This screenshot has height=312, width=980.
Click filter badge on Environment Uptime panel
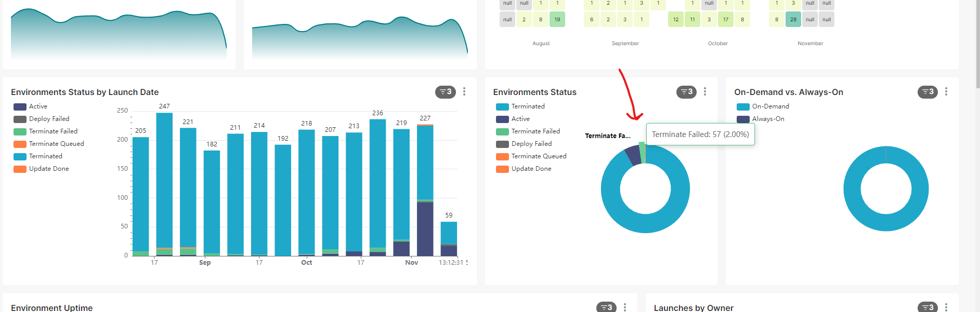[x=606, y=307]
